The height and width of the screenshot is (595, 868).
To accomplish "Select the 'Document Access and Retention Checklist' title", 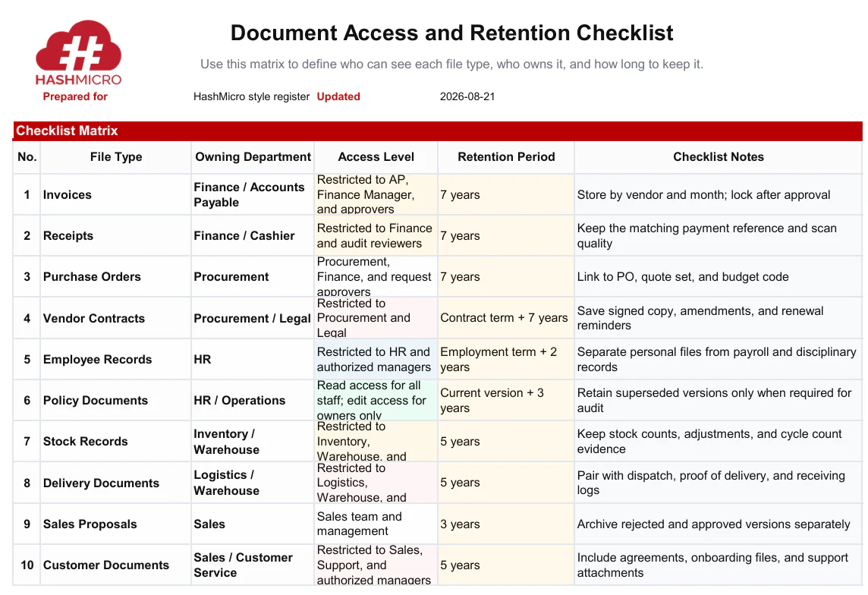I will (x=451, y=33).
